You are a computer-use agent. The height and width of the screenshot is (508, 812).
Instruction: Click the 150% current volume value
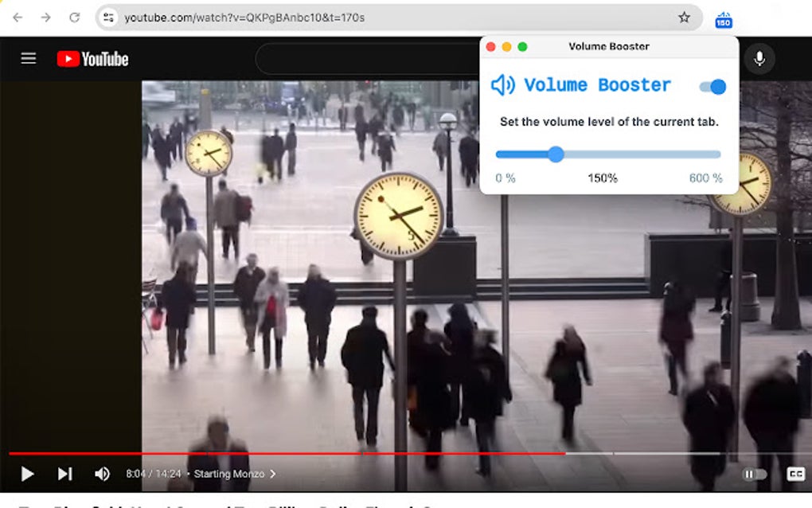coord(603,178)
